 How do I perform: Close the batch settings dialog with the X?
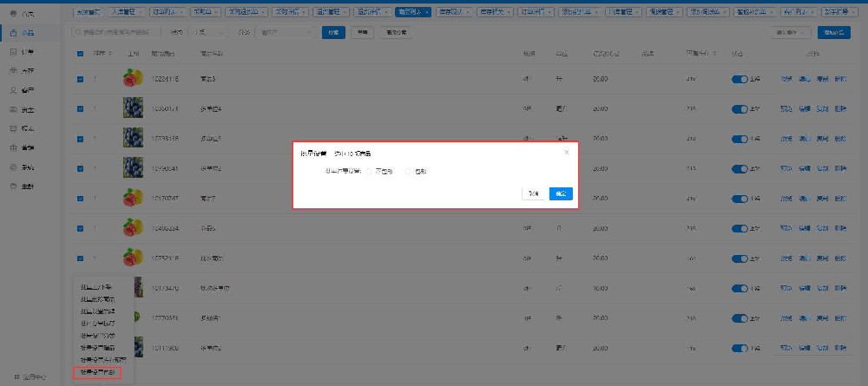tap(567, 152)
